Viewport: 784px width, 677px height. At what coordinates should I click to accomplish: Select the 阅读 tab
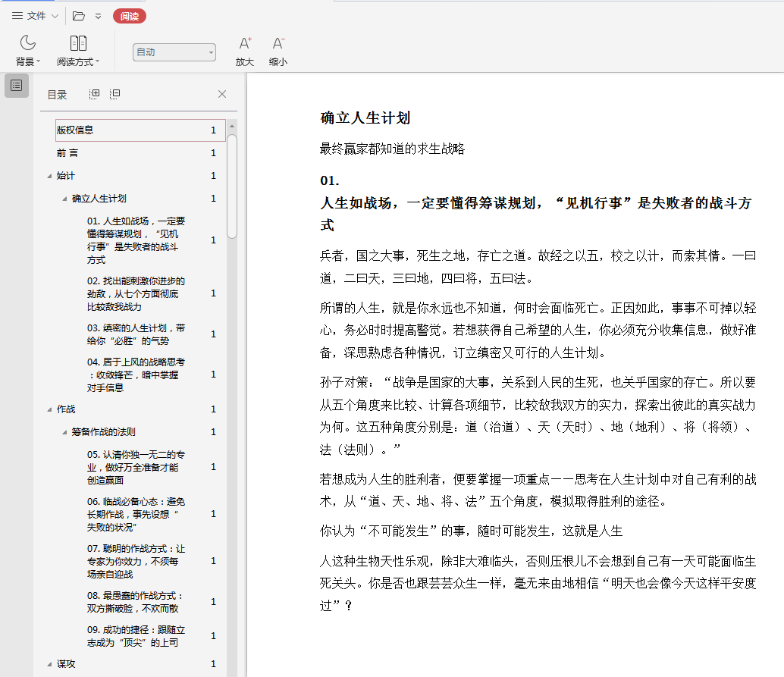pos(130,16)
